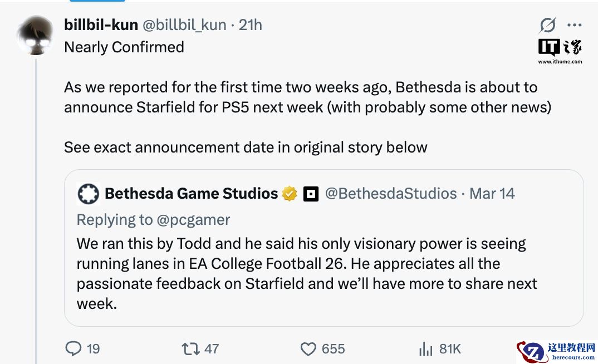Click the 'Nearly Confirmed' tweet text
598x364 pixels.
[x=124, y=47]
